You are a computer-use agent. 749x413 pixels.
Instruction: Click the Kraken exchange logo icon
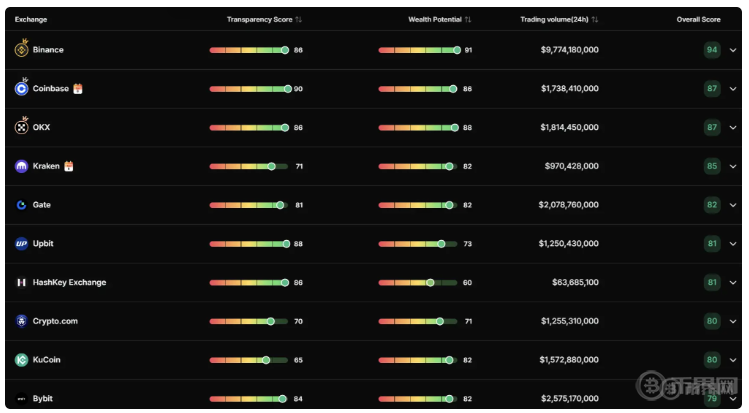(21, 166)
